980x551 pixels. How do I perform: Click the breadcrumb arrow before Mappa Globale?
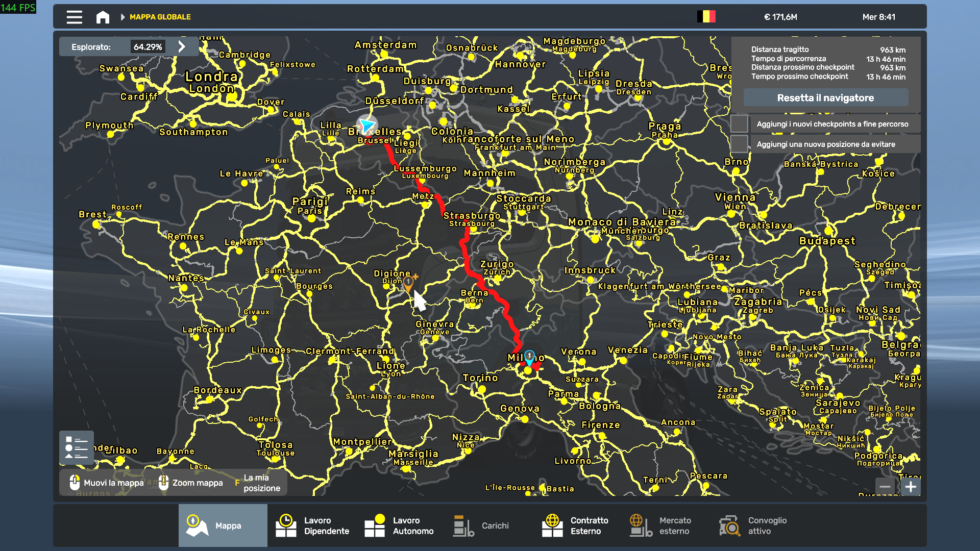[122, 17]
